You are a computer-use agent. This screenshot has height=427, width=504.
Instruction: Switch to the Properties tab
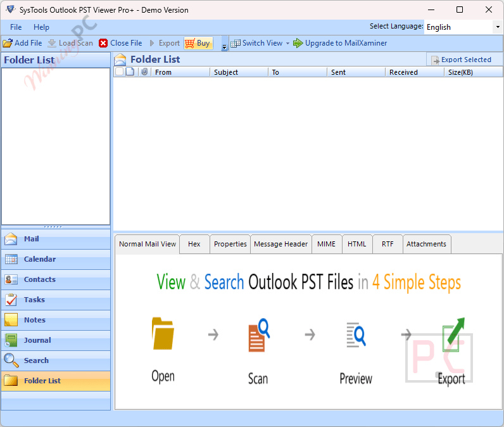coord(230,245)
